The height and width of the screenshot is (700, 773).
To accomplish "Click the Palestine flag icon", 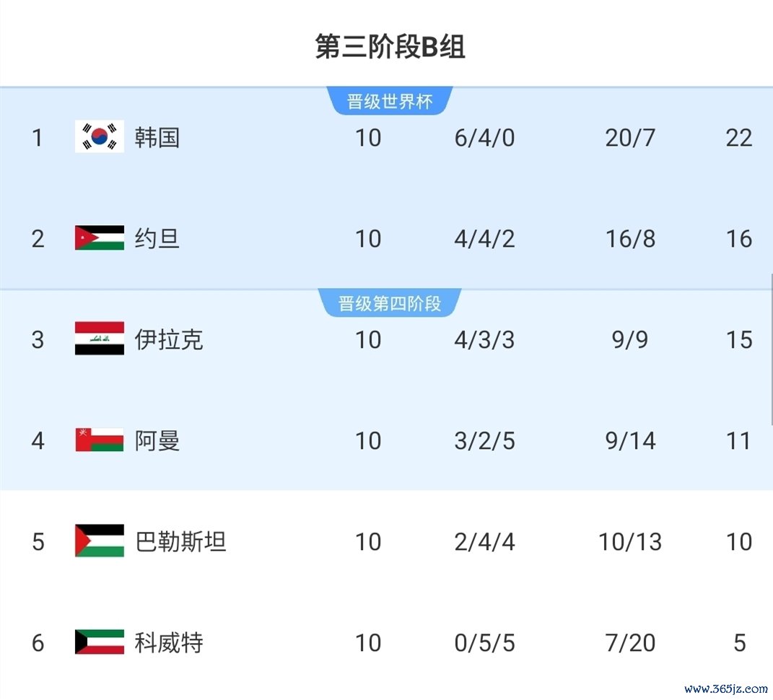I will 100,541.
